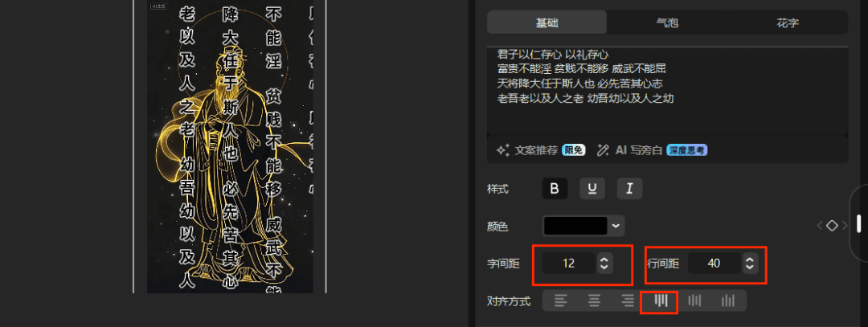The width and height of the screenshot is (868, 327).
Task: Toggle Bold text style
Action: [x=555, y=190]
